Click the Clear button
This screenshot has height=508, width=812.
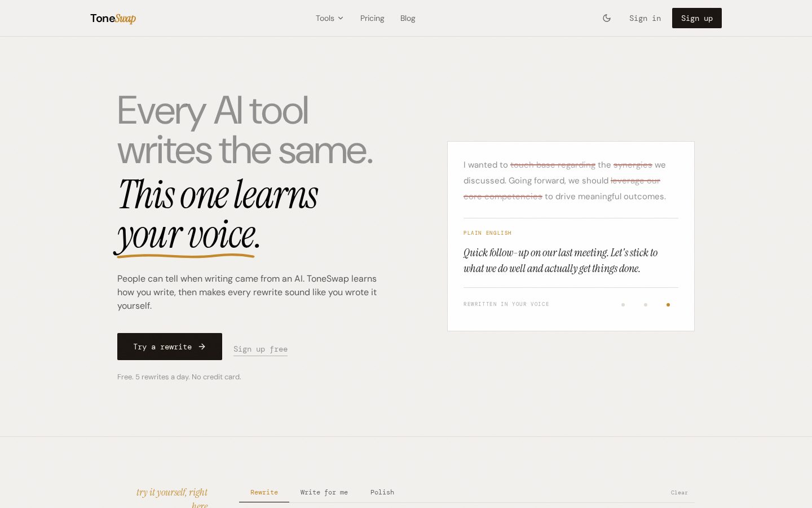[679, 493]
